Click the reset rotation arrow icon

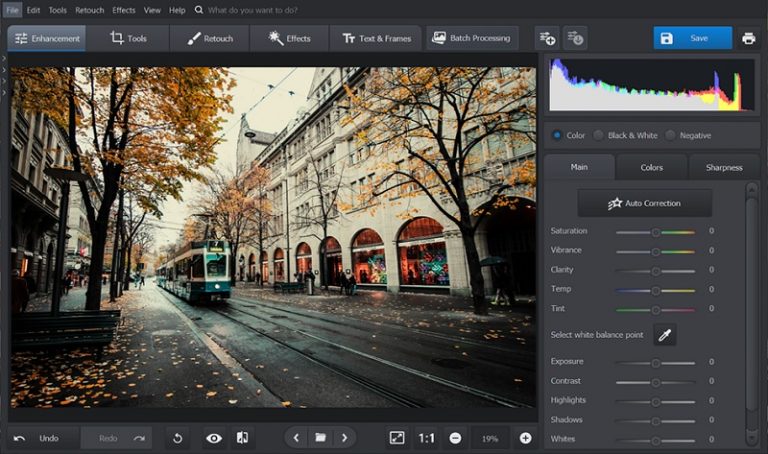click(177, 438)
